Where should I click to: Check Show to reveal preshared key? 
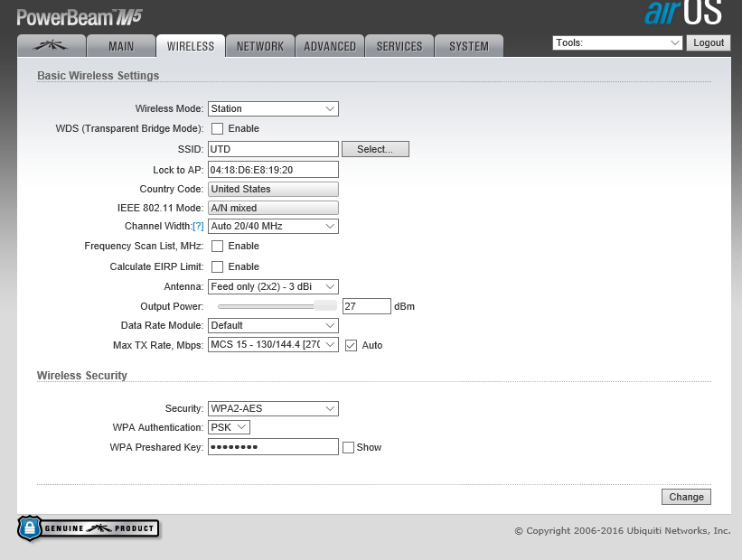[348, 447]
